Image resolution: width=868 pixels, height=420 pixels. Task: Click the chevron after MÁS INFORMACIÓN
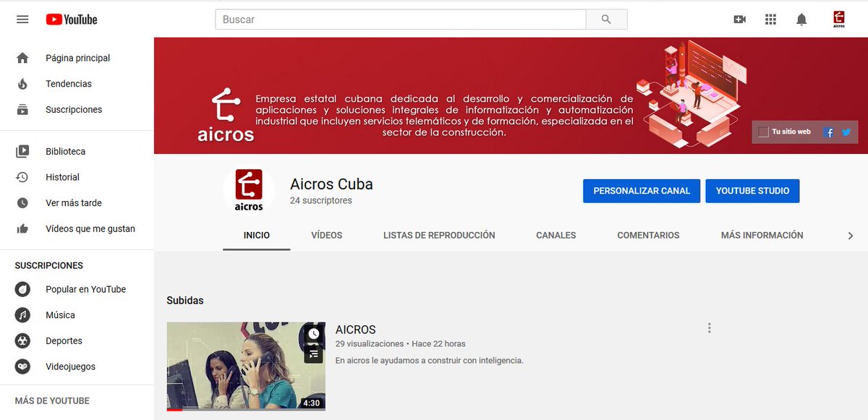tap(852, 235)
